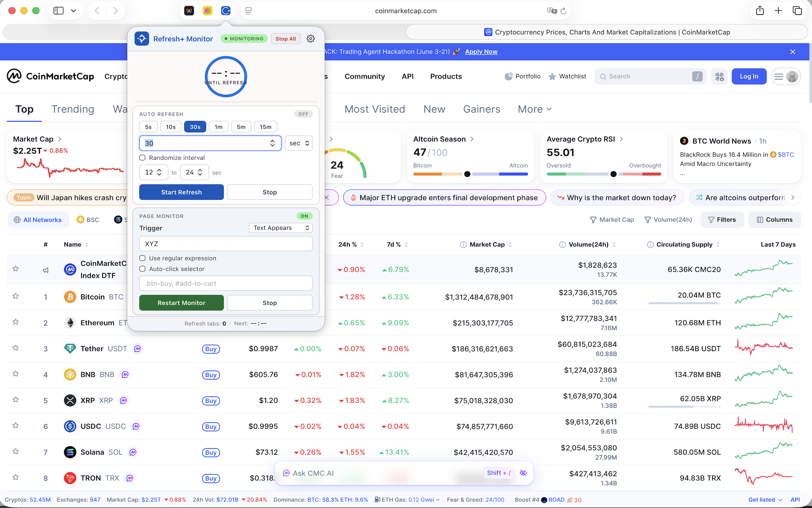Select the New tab
The width and height of the screenshot is (812, 508).
(434, 109)
